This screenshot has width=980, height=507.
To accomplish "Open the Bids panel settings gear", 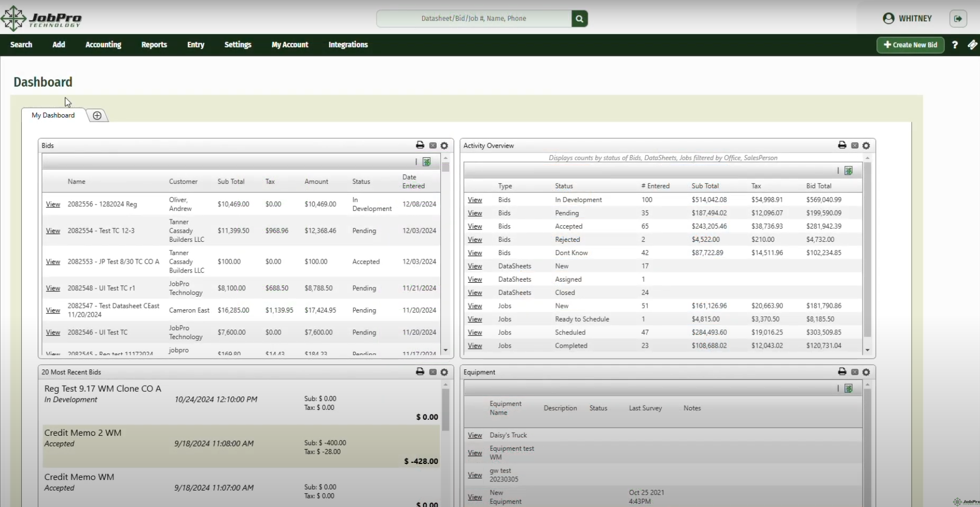I will (x=444, y=146).
